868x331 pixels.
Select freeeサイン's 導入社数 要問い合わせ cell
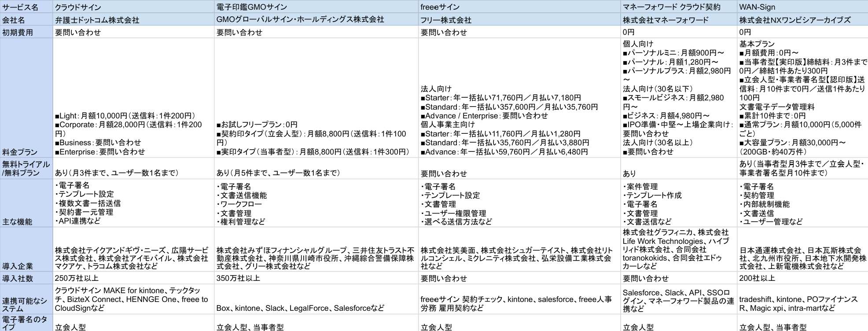pos(519,278)
